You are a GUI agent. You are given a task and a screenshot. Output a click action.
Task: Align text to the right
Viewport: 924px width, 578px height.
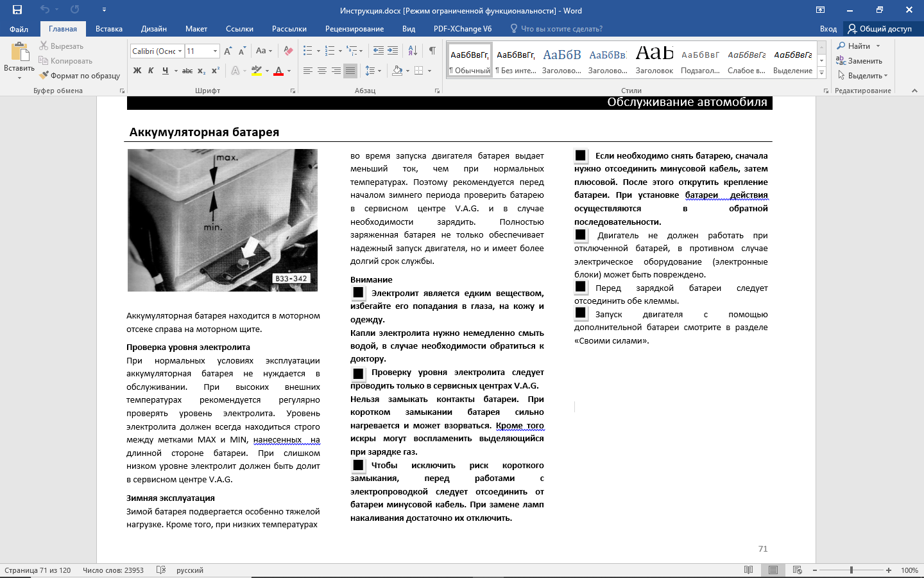[x=336, y=71]
